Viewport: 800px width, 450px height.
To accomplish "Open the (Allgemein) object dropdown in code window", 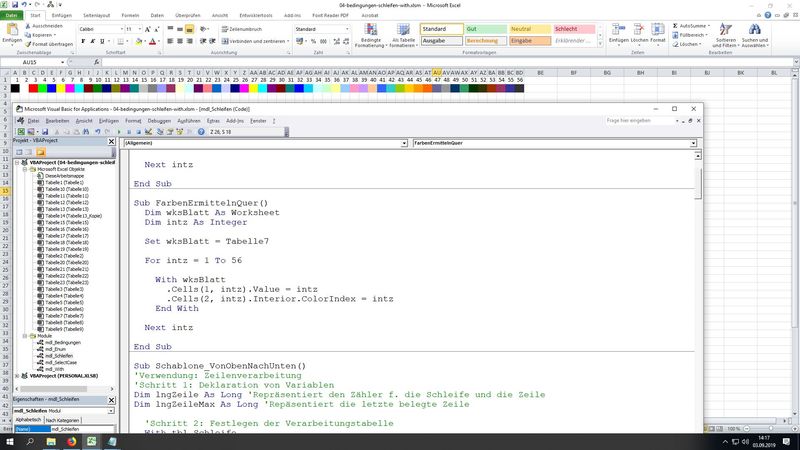I will (404, 143).
